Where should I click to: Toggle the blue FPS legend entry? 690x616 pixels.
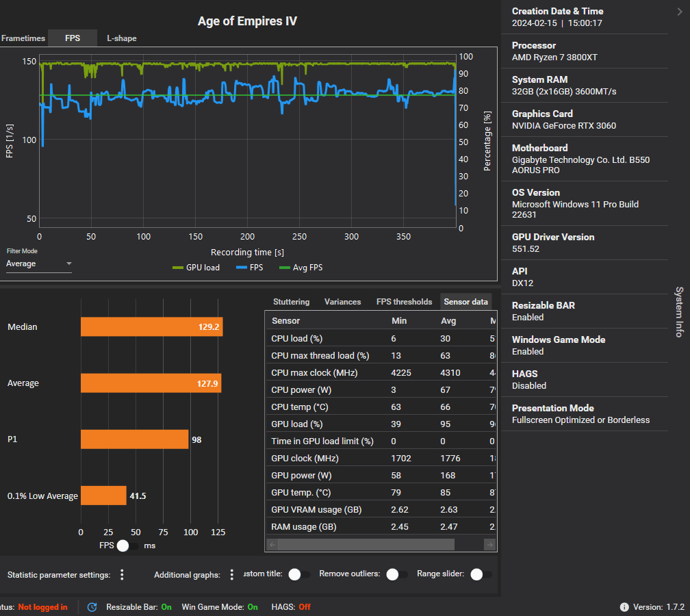point(249,268)
